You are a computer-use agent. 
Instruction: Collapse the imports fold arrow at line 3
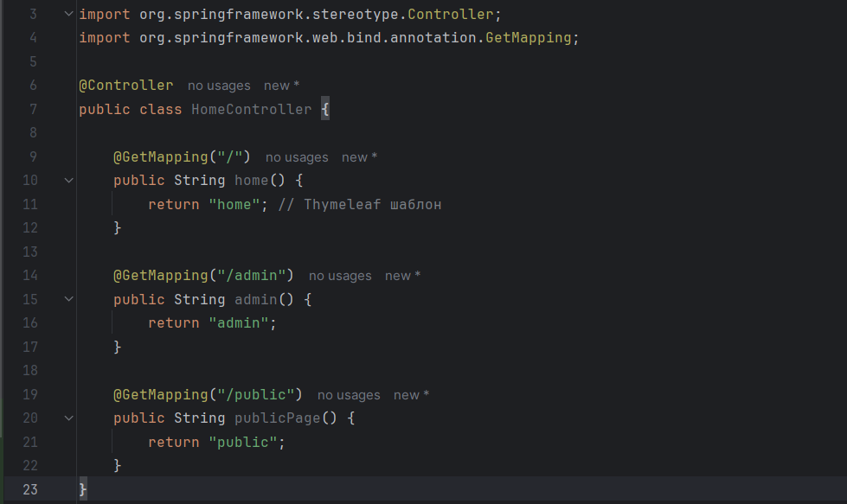[x=68, y=14]
